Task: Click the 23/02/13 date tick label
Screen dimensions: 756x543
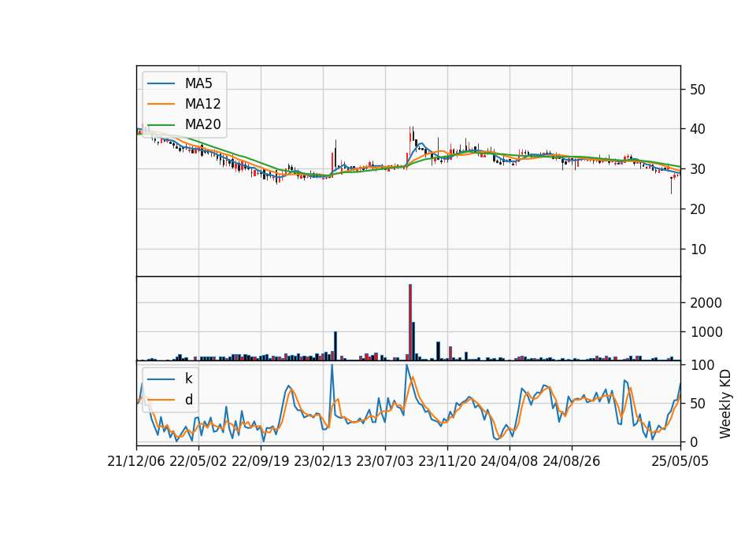Action: coord(323,461)
